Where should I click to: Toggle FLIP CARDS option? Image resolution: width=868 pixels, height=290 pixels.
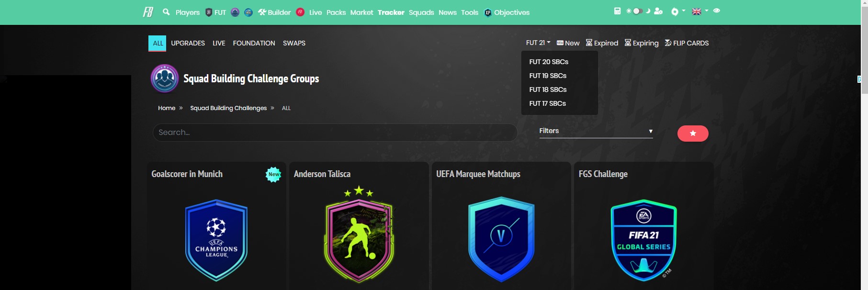[687, 43]
